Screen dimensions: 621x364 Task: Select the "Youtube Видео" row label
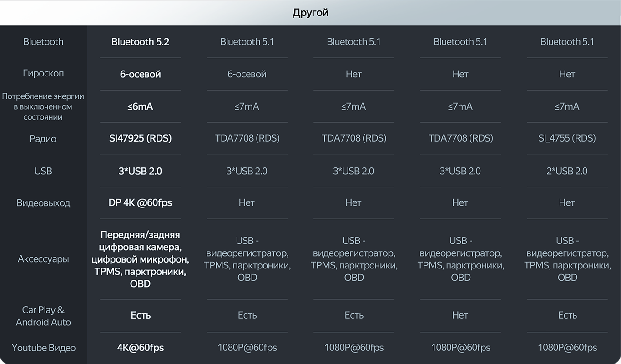coord(44,348)
